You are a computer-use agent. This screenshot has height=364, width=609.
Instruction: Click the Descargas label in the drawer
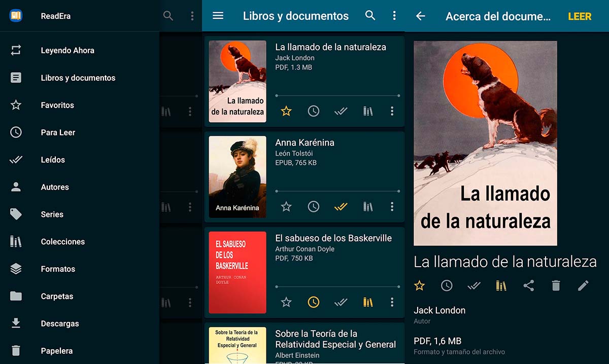(x=60, y=324)
